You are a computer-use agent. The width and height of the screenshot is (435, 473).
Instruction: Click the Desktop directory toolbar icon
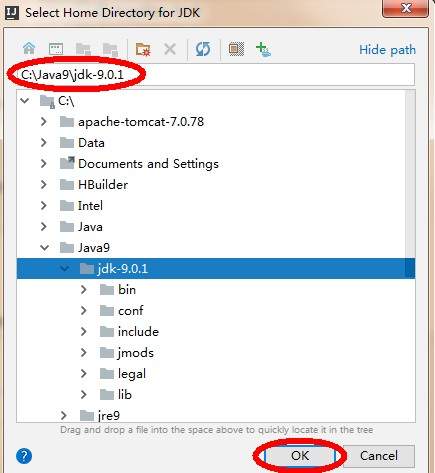tap(56, 49)
